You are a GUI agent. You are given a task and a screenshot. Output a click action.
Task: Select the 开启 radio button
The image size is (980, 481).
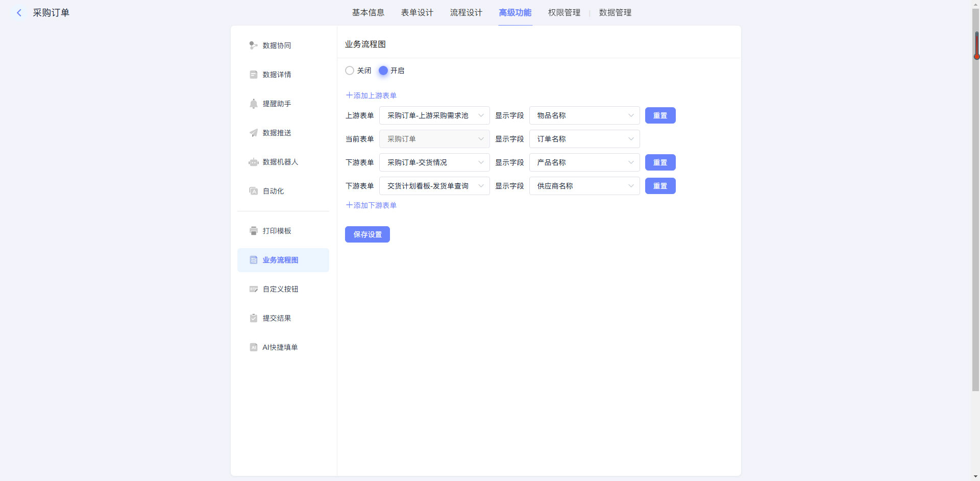[383, 70]
